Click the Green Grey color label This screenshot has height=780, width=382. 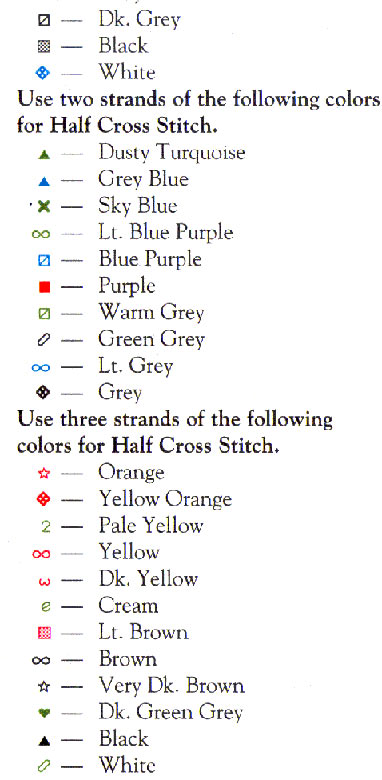151,340
